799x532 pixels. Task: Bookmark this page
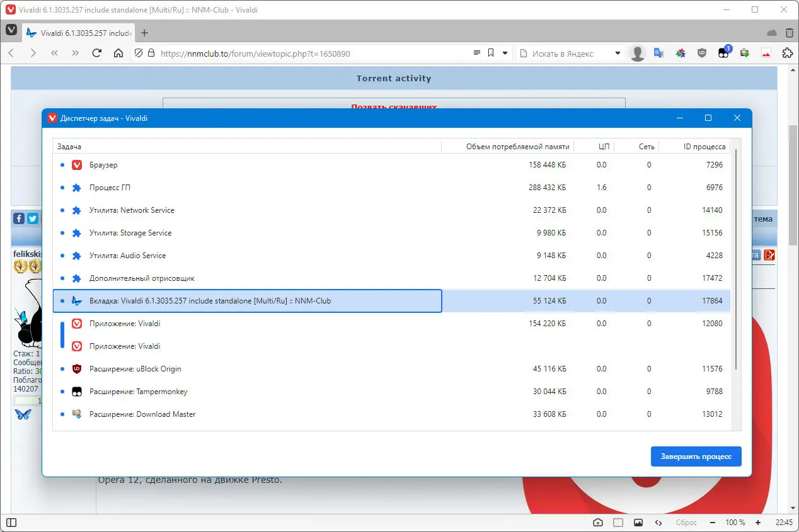(491, 54)
